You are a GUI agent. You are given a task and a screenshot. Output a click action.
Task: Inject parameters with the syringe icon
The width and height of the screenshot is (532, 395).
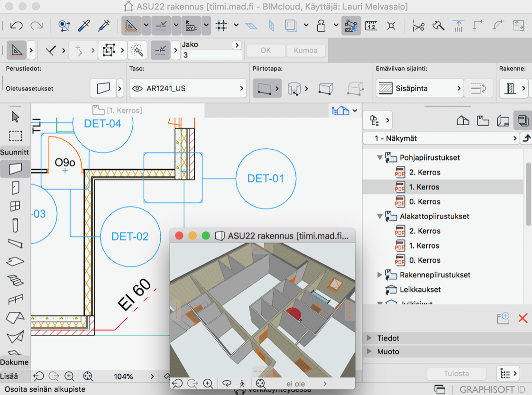click(104, 26)
